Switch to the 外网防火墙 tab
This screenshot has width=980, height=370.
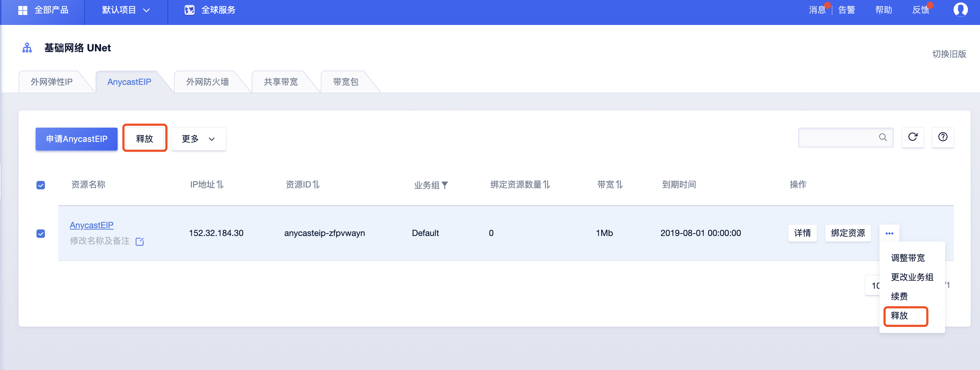point(207,82)
